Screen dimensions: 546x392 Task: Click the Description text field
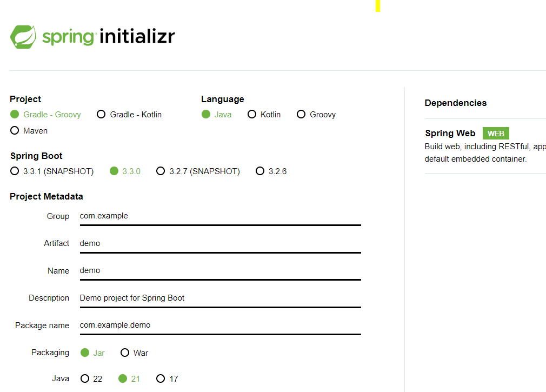tap(216, 298)
